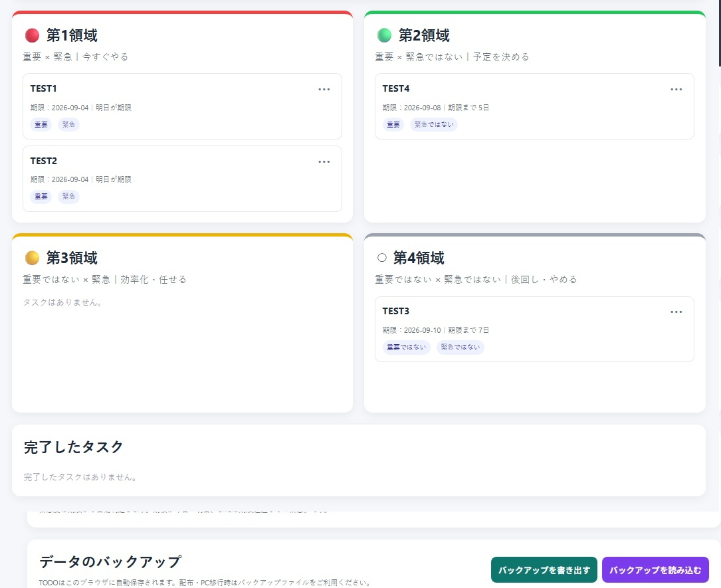This screenshot has height=588, width=721.
Task: Click the 効率化・任せる subtitle under 第3領域
Action: coord(154,280)
